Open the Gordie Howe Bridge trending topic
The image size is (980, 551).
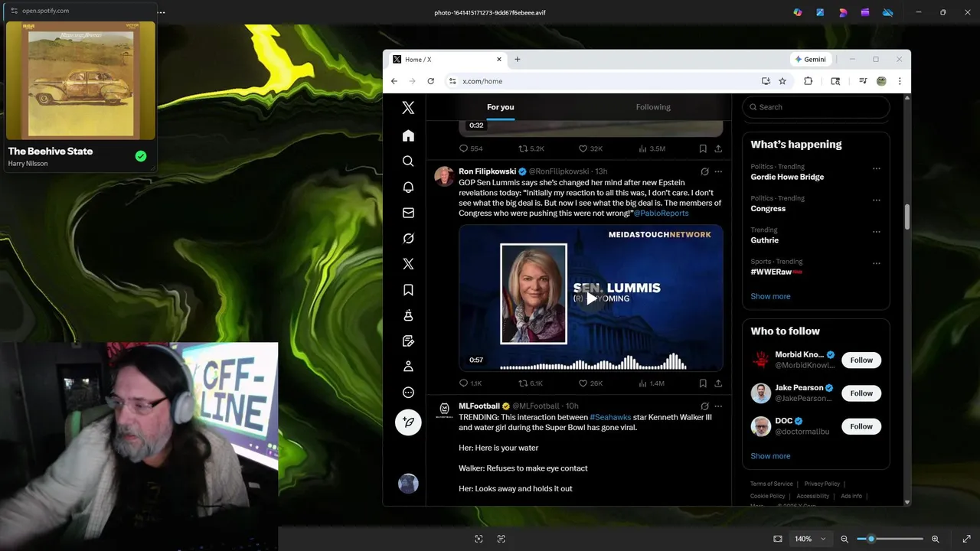[787, 177]
